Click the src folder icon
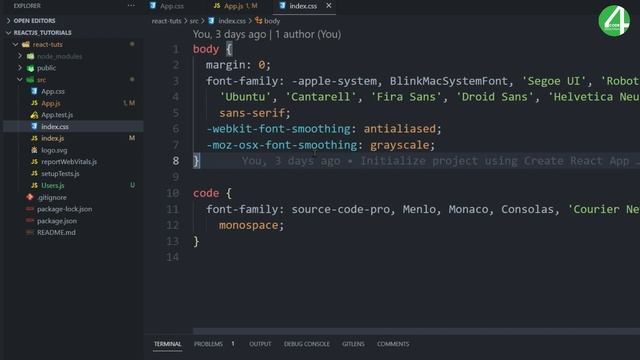The width and height of the screenshot is (640, 360). (x=30, y=80)
